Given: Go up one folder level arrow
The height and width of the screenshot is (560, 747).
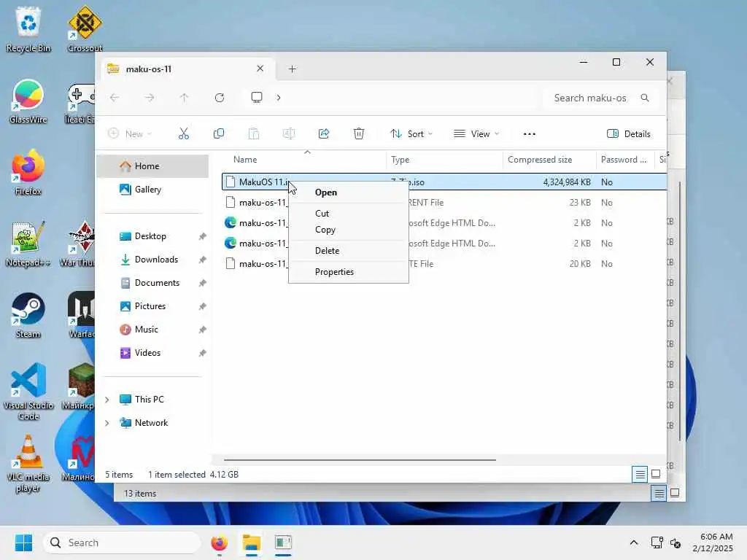Looking at the screenshot, I should point(184,98).
